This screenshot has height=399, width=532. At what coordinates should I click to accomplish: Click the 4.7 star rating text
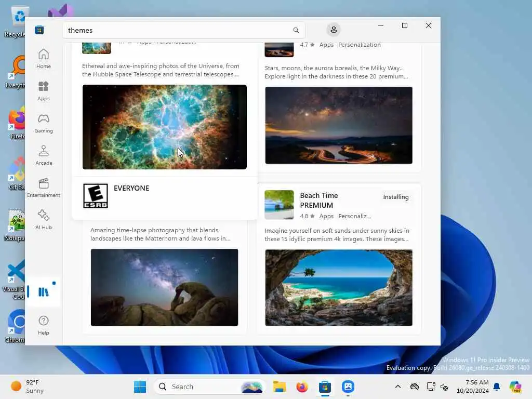(x=308, y=45)
